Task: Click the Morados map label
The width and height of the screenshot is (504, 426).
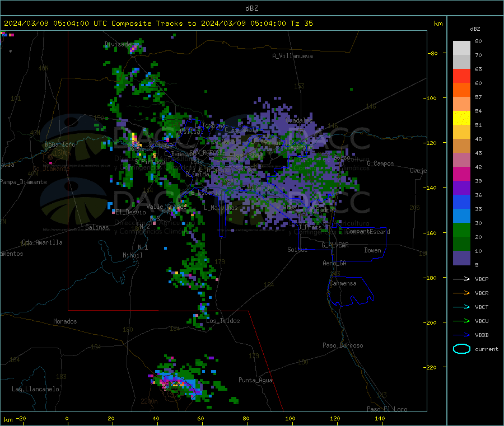Action: (x=65, y=321)
